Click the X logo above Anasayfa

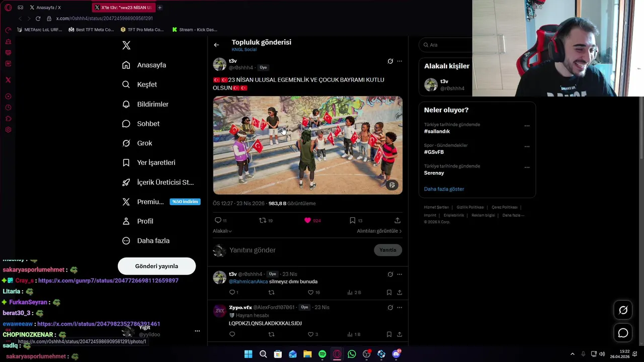pyautogui.click(x=126, y=45)
